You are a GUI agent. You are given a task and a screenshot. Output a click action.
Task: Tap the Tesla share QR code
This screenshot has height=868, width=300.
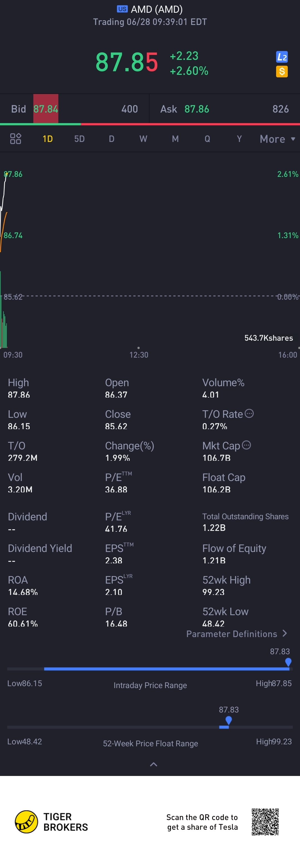265,822
